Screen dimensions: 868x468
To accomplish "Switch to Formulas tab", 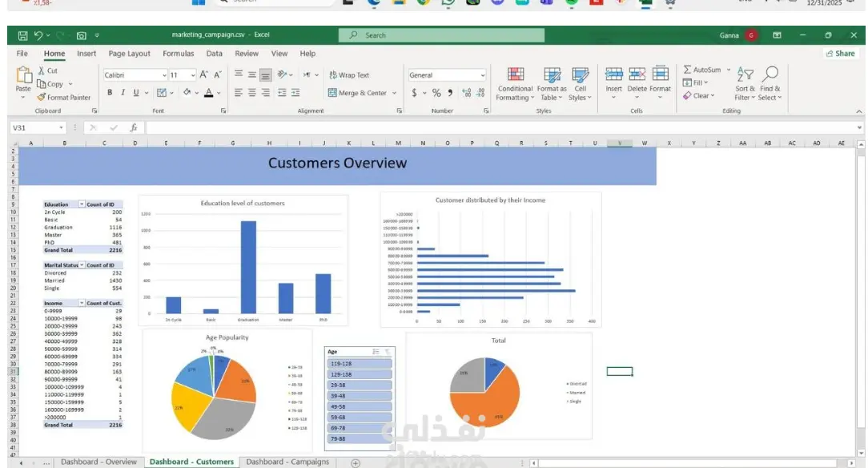I will coord(179,54).
